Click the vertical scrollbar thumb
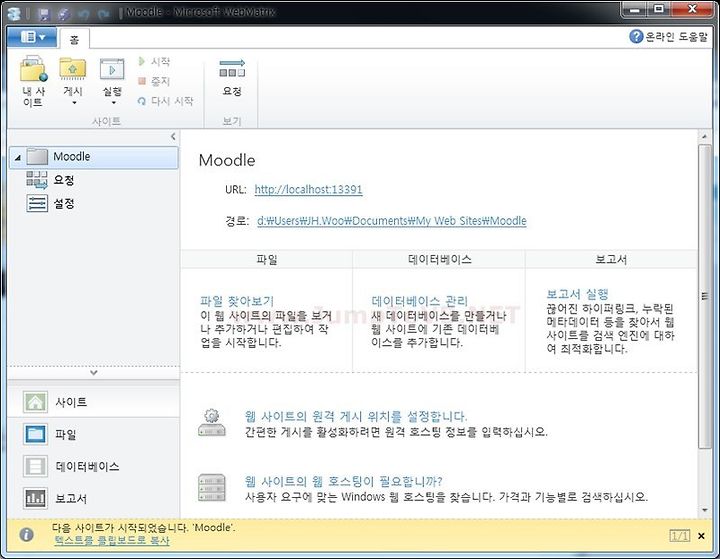This screenshot has height=559, width=720. 704,296
